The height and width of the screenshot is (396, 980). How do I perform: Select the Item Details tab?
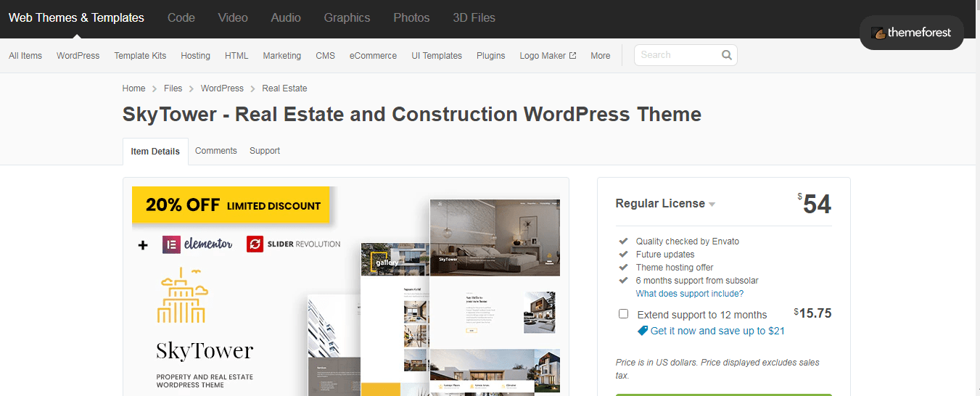[155, 152]
